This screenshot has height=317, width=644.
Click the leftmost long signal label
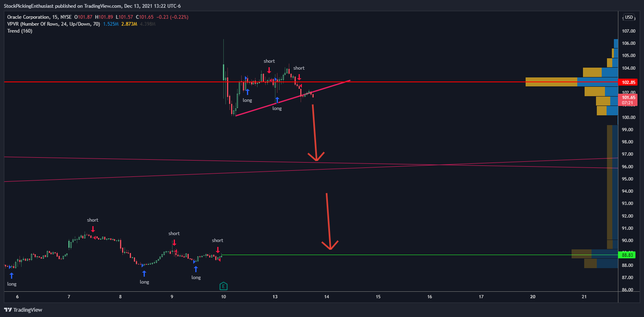12,284
